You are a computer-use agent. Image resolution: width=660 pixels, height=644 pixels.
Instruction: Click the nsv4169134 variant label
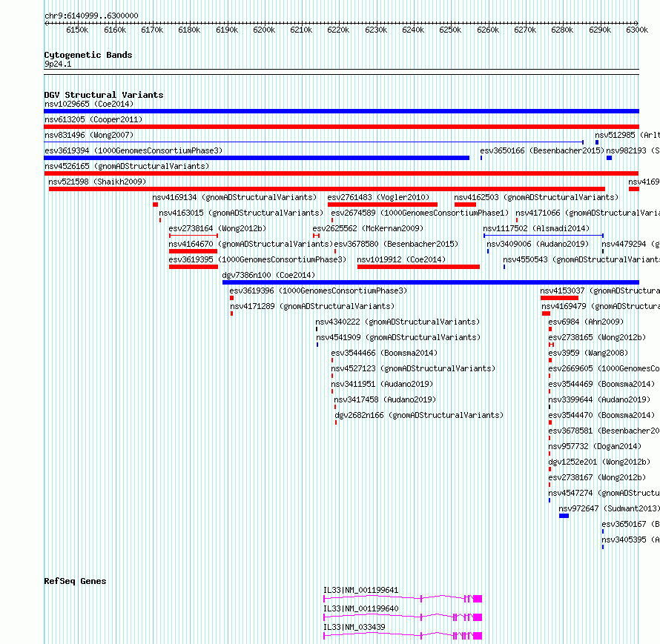(x=234, y=197)
